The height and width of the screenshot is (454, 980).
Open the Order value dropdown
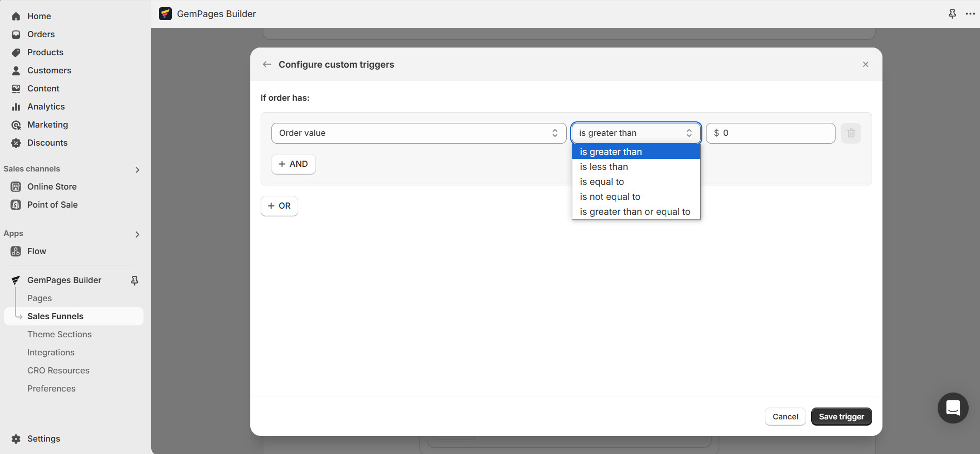coord(419,133)
